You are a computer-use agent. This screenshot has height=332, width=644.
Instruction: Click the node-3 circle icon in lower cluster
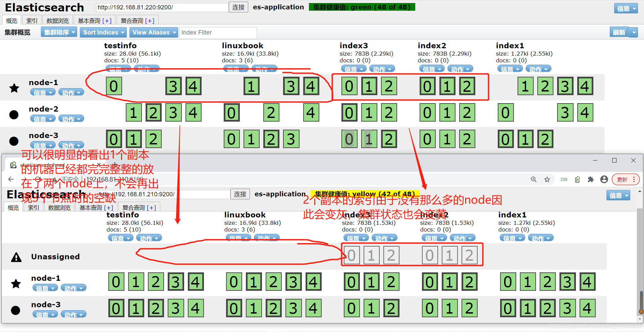coord(15,310)
